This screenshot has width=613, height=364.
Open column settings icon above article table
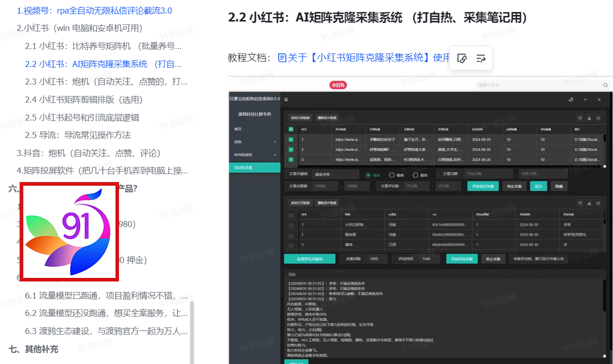[580, 118]
